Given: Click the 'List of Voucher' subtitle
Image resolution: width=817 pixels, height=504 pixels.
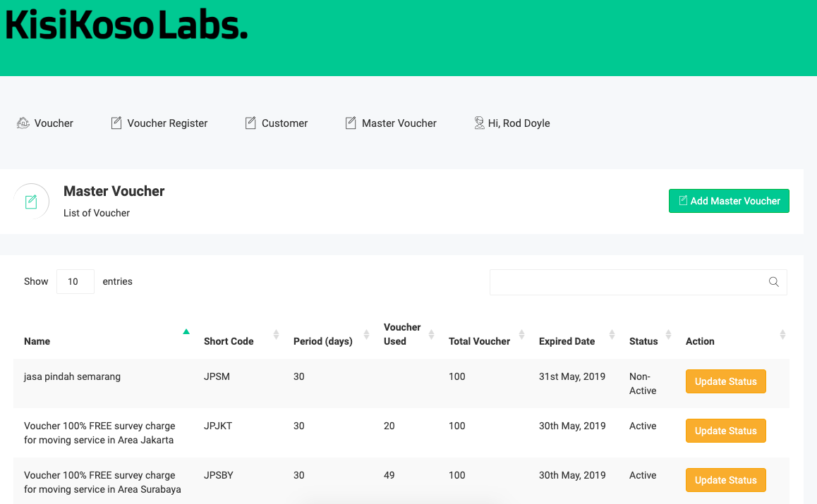Looking at the screenshot, I should coord(97,213).
